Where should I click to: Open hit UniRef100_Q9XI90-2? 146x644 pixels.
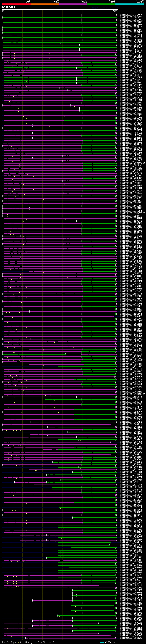tap(132, 163)
